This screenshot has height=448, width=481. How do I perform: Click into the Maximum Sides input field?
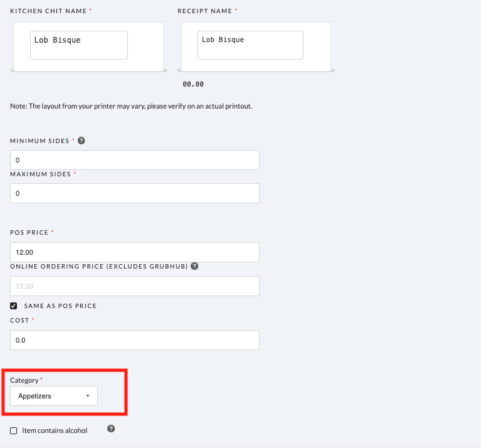(135, 193)
